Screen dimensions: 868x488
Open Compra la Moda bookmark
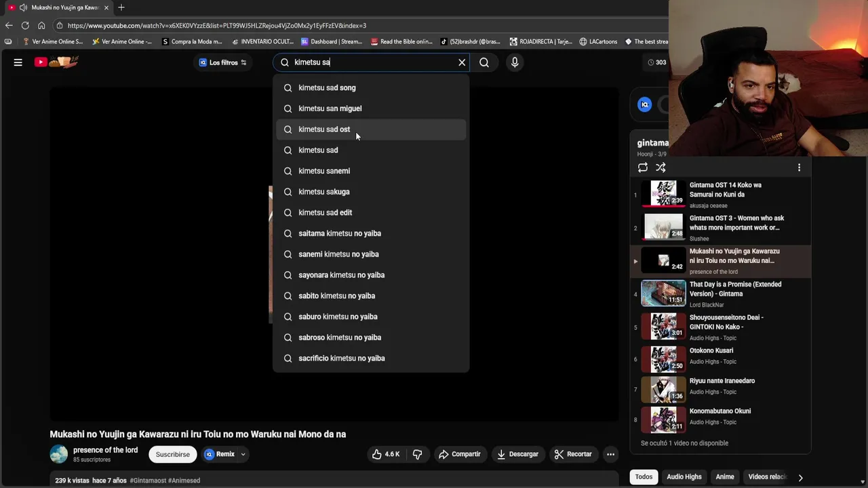(192, 41)
